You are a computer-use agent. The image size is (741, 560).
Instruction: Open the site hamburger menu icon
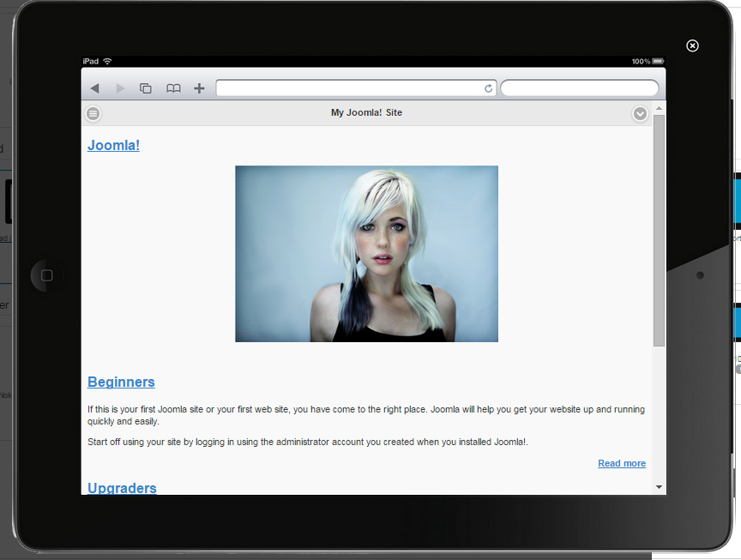coord(93,113)
